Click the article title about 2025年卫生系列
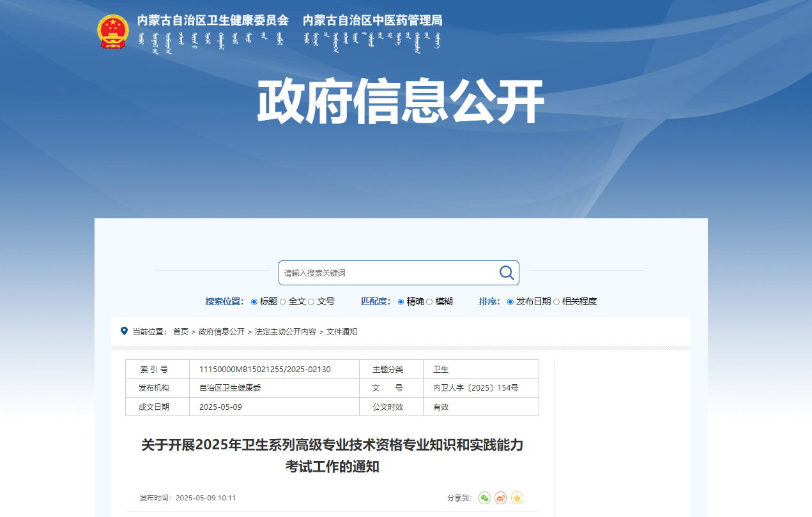 click(x=332, y=456)
